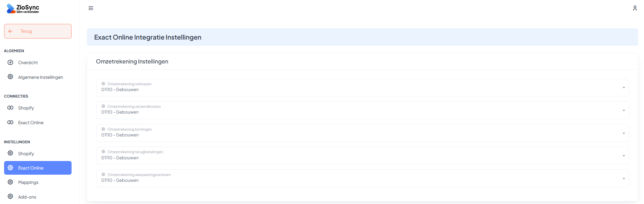Screen dimensions: 644x204
Task: Click the Exact Online connection link icon
Action: point(11,122)
